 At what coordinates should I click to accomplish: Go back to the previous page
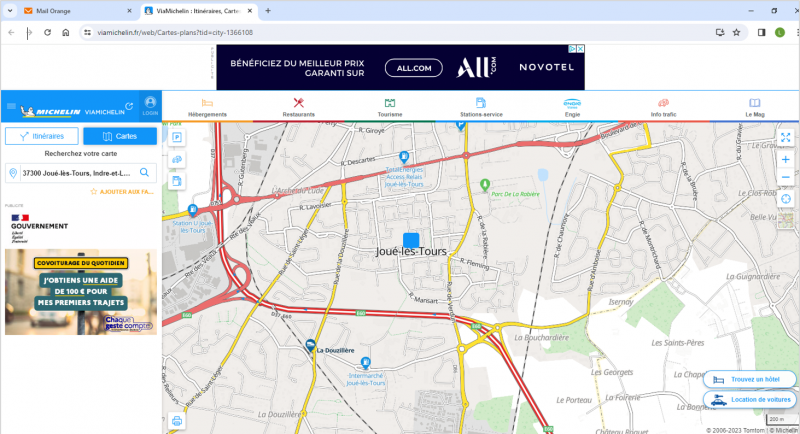(x=11, y=32)
